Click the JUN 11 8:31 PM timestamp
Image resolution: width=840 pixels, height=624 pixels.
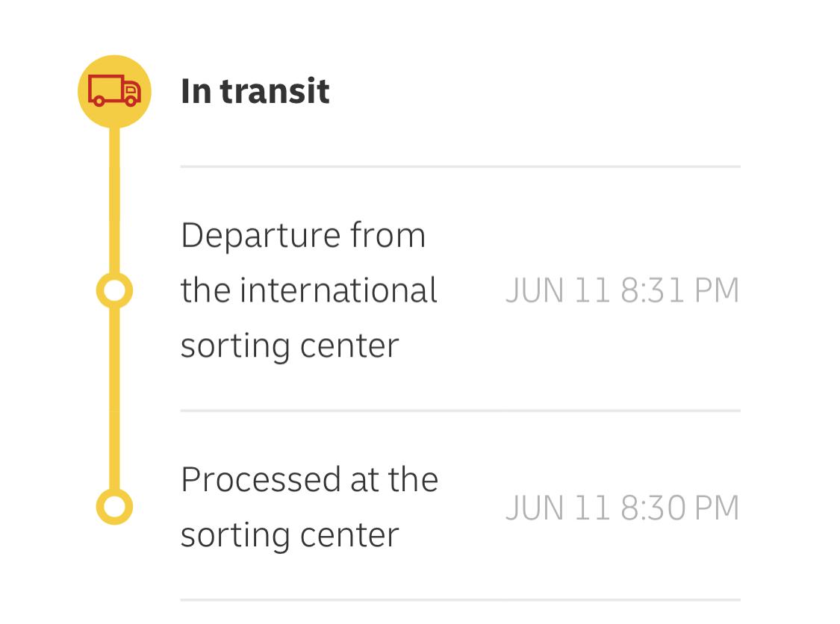coord(622,290)
